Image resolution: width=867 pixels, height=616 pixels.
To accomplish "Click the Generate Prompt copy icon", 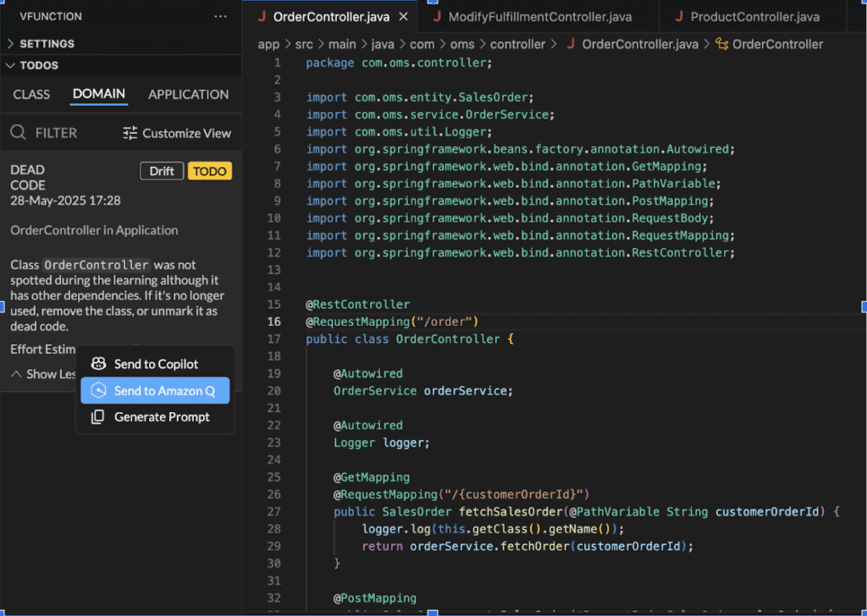I will coord(98,417).
